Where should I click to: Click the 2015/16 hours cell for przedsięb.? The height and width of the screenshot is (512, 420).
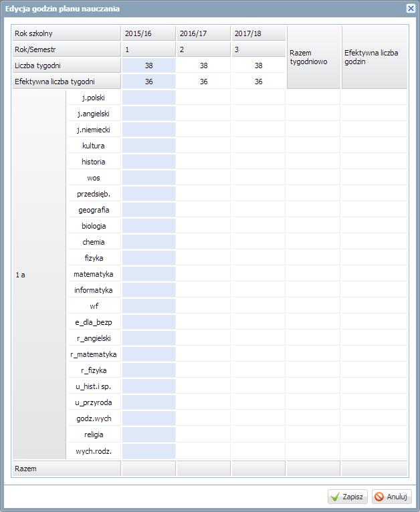pos(148,194)
